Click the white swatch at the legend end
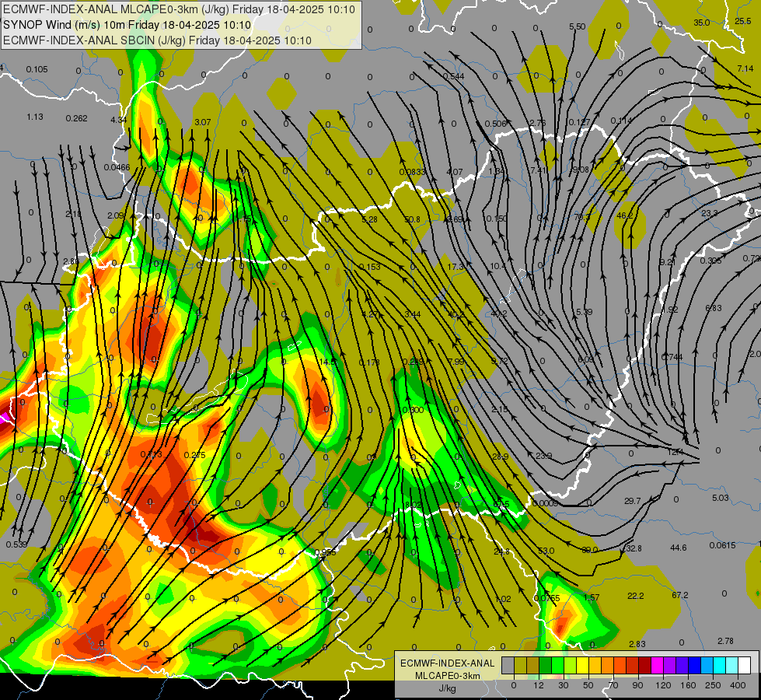 tap(744, 665)
